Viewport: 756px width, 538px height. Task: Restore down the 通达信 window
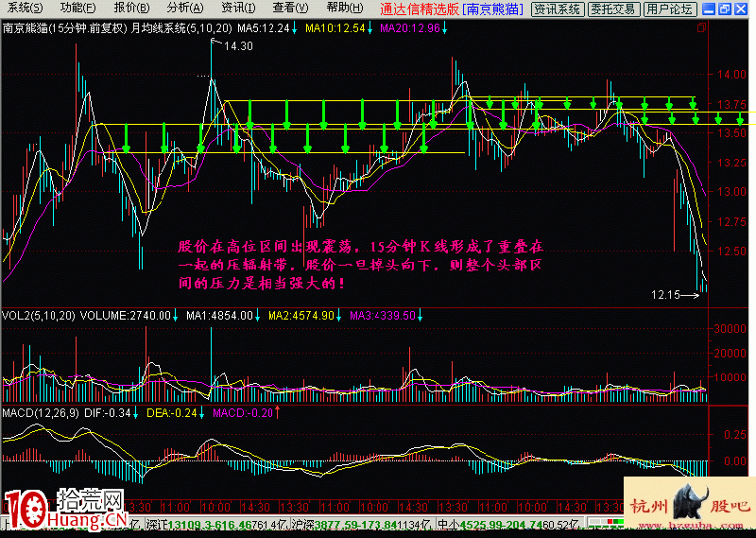click(725, 9)
